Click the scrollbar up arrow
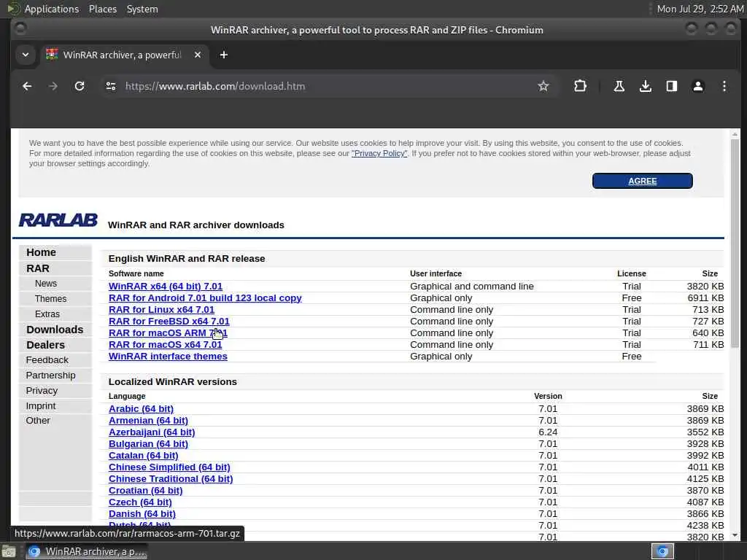The width and height of the screenshot is (747, 560). coord(735,134)
